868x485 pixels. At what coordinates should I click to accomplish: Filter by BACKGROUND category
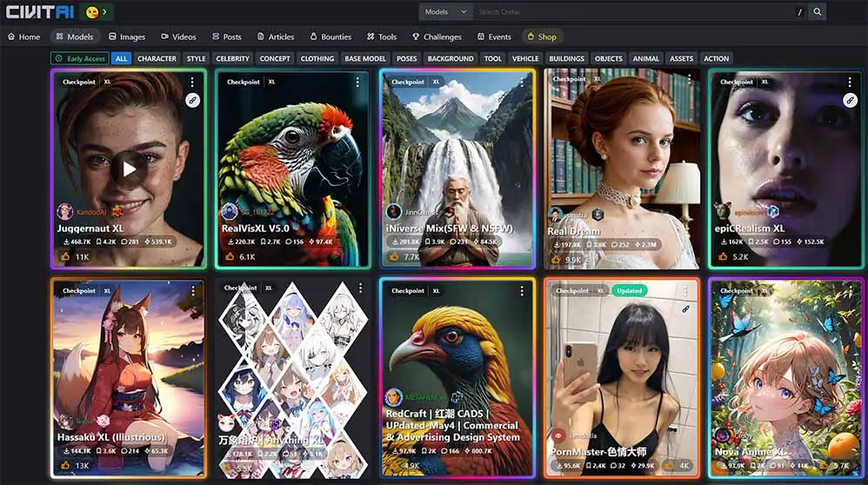pos(451,58)
